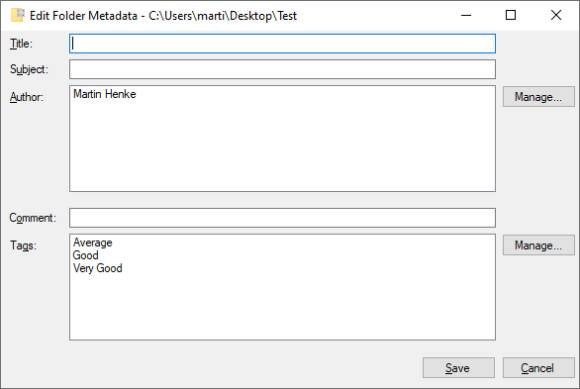Select the Good tag entry

point(85,255)
